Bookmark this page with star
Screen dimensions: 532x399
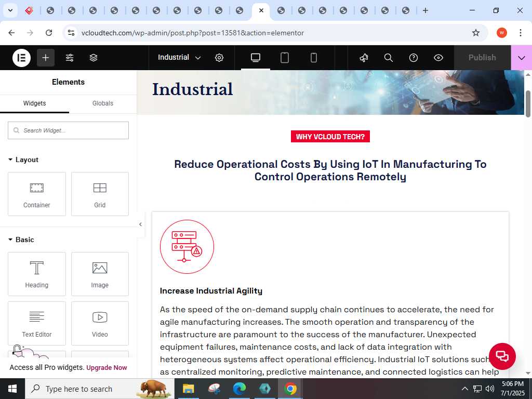476,33
